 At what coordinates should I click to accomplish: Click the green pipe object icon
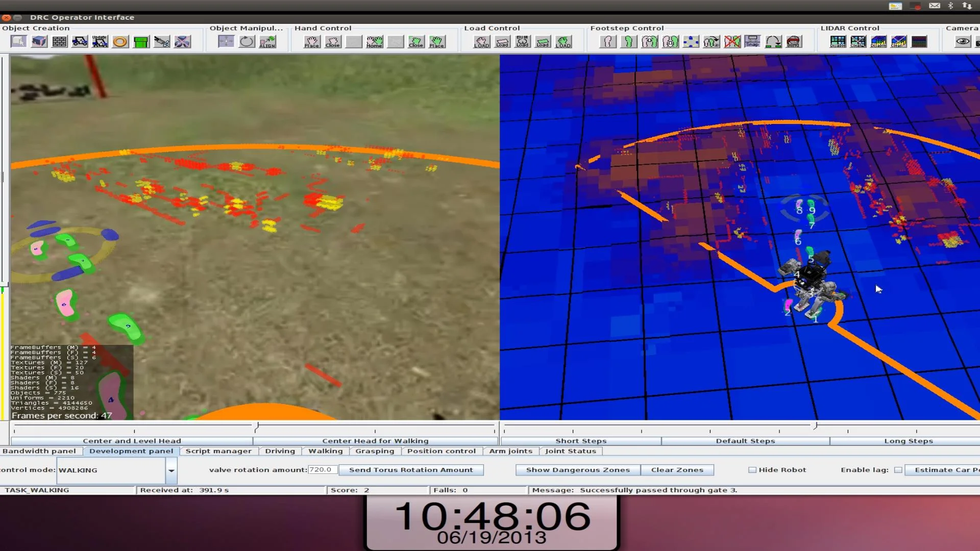pos(141,42)
